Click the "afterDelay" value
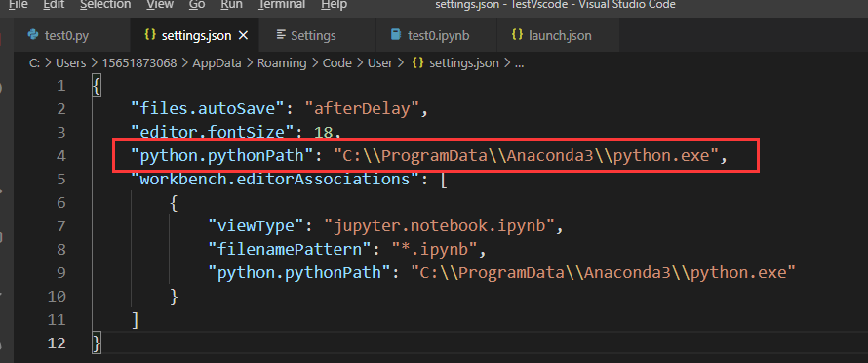Screen dimensions: 868x363 click(363, 109)
